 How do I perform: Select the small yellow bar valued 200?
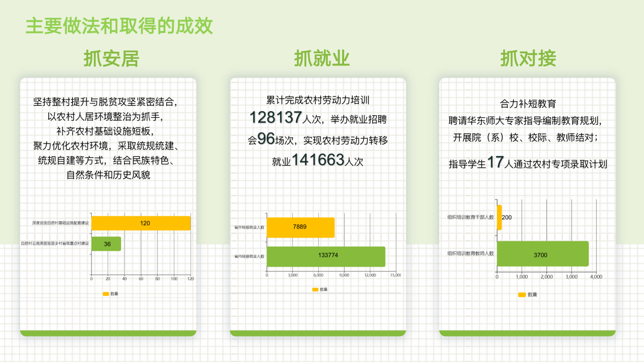pos(499,217)
